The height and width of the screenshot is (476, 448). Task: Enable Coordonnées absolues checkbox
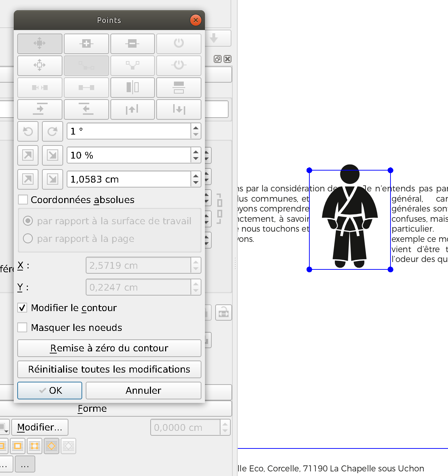pyautogui.click(x=23, y=200)
